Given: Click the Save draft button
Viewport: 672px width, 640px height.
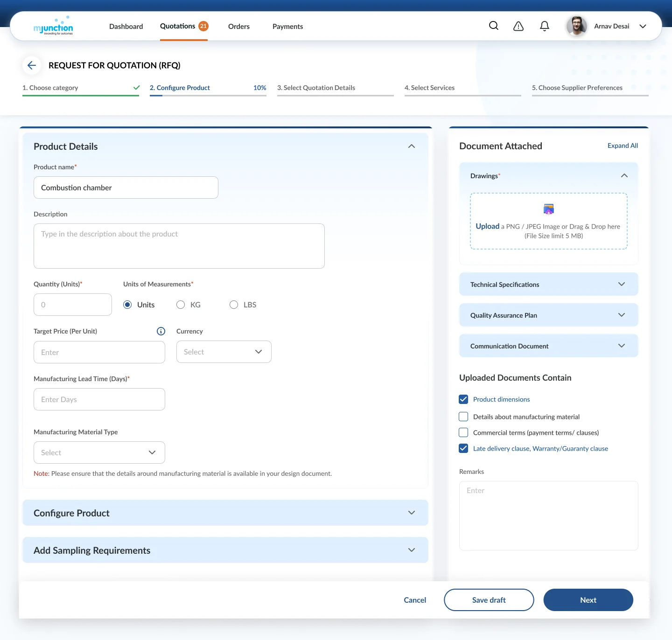Looking at the screenshot, I should tap(489, 600).
